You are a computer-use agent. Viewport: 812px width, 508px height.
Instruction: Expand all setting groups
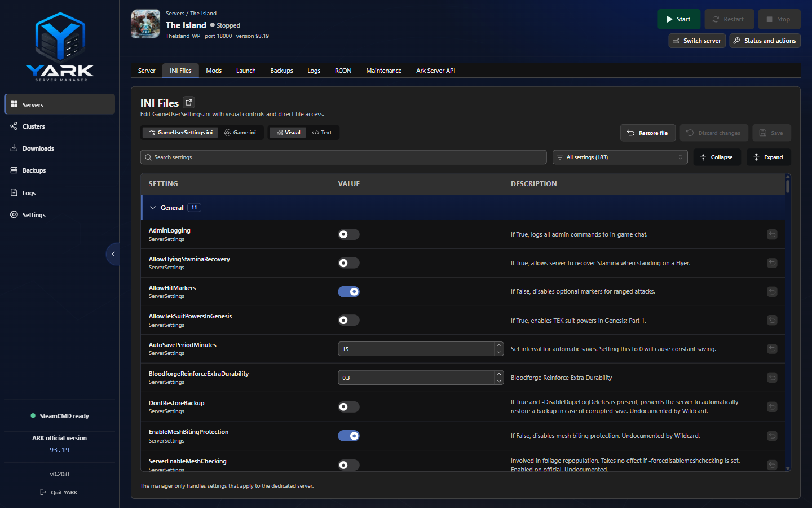769,157
